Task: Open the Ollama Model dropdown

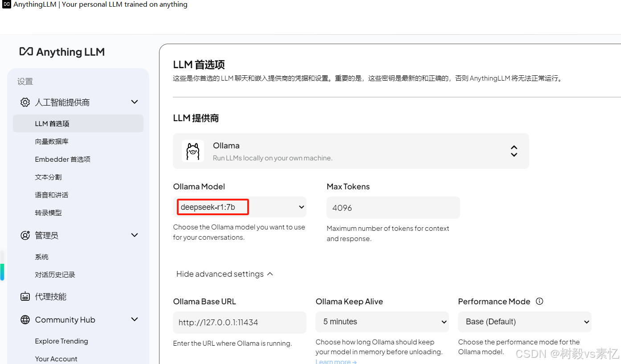Action: (240, 207)
